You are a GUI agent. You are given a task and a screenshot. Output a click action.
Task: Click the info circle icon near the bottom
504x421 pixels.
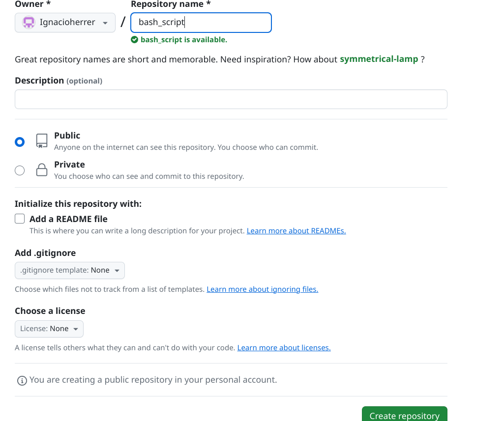(x=22, y=381)
